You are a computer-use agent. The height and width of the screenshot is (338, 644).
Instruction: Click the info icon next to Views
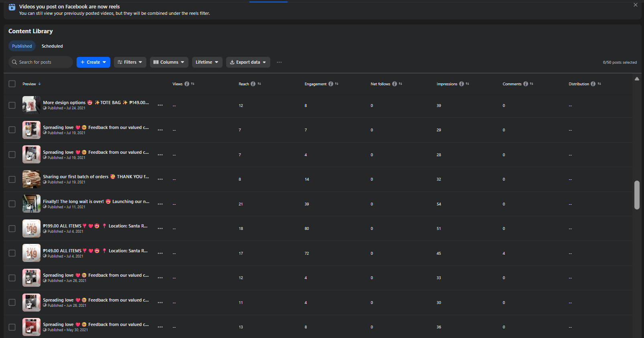[187, 84]
